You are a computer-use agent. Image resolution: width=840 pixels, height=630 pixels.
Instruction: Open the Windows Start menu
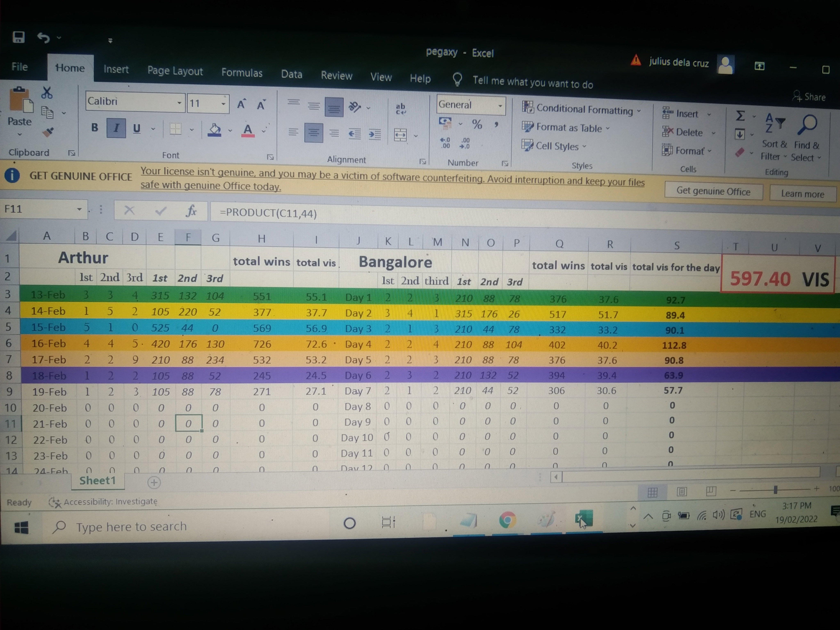click(21, 527)
